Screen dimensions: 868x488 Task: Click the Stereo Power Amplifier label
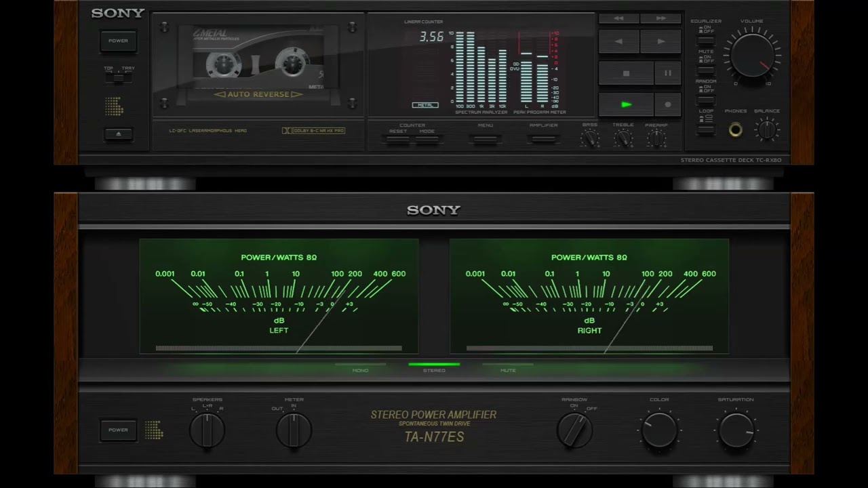433,414
